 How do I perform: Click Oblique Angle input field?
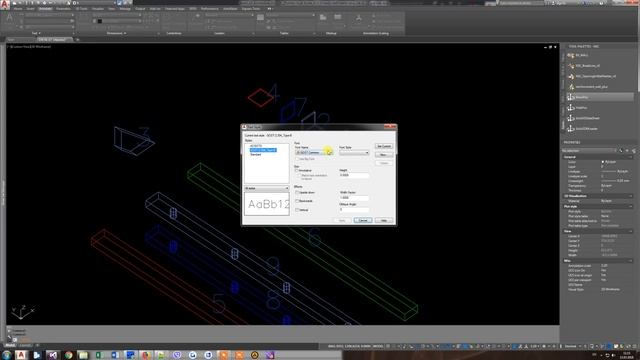pyautogui.click(x=354, y=209)
